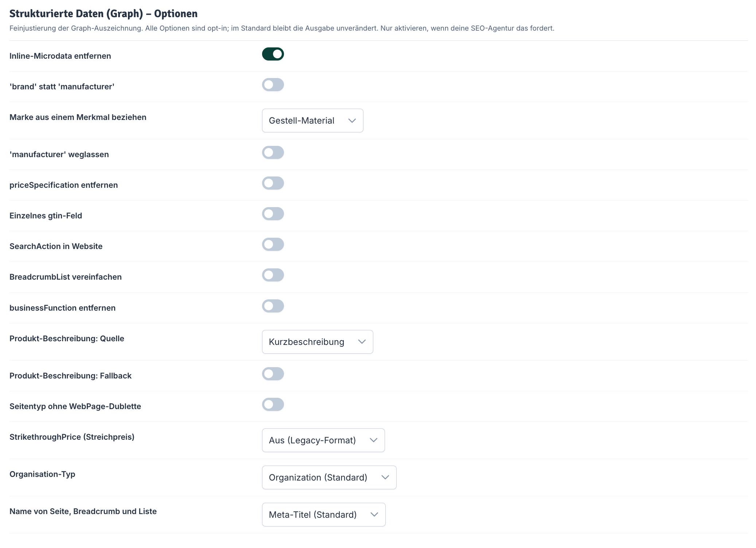Disable the Inline-Microdata entfernen toggle
This screenshot has height=548, width=756.
pos(273,54)
